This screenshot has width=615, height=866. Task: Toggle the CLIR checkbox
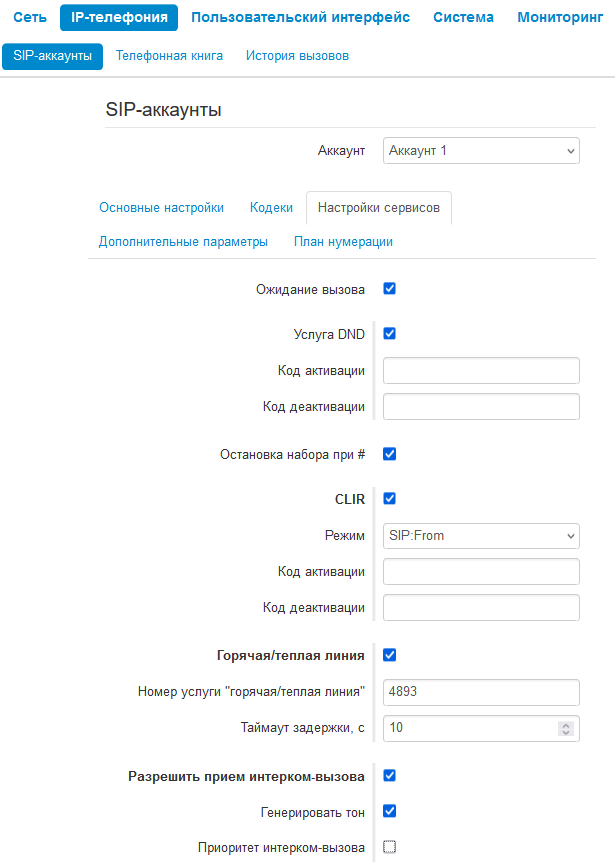pos(390,499)
